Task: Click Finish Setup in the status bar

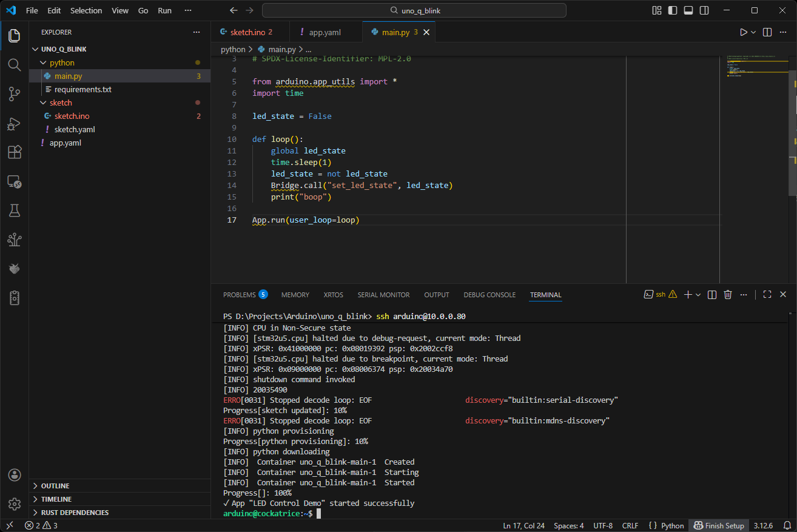Action: [720, 526]
